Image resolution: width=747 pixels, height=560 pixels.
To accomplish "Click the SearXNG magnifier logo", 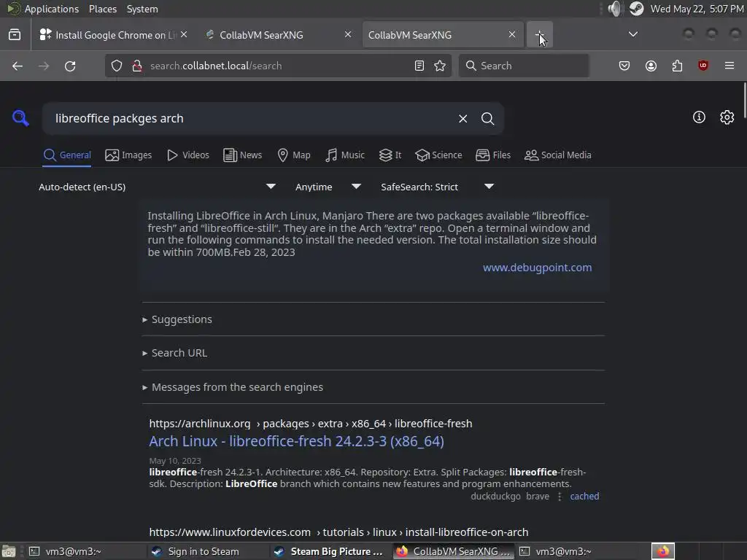I will [x=20, y=117].
